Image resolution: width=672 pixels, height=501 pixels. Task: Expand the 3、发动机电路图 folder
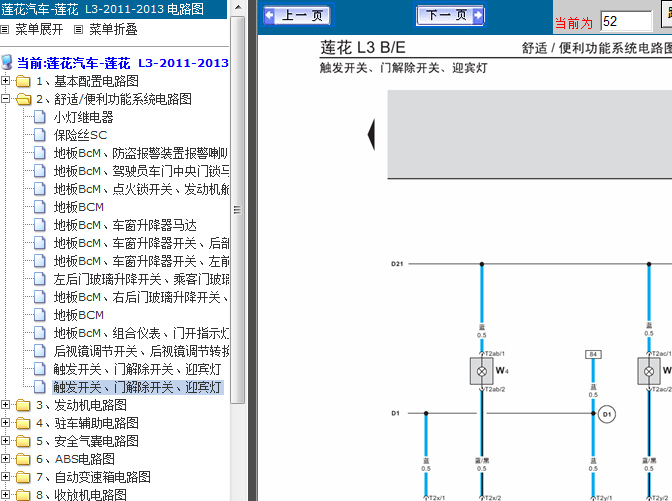pyautogui.click(x=5, y=405)
